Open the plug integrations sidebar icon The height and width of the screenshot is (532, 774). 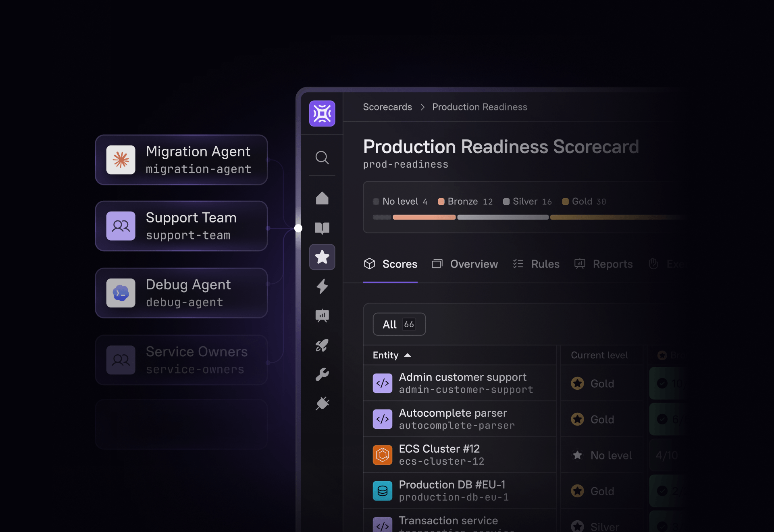pyautogui.click(x=322, y=403)
